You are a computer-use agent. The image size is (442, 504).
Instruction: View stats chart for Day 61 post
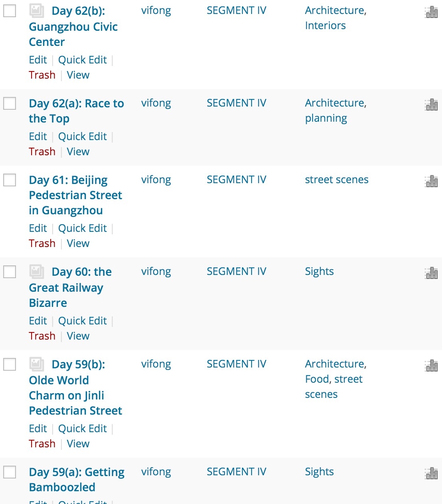(x=431, y=182)
